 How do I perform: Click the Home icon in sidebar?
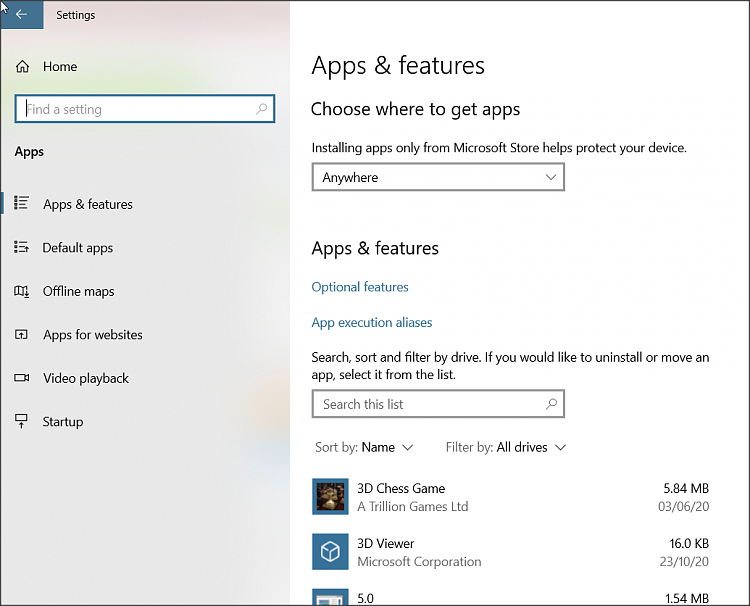(x=22, y=67)
